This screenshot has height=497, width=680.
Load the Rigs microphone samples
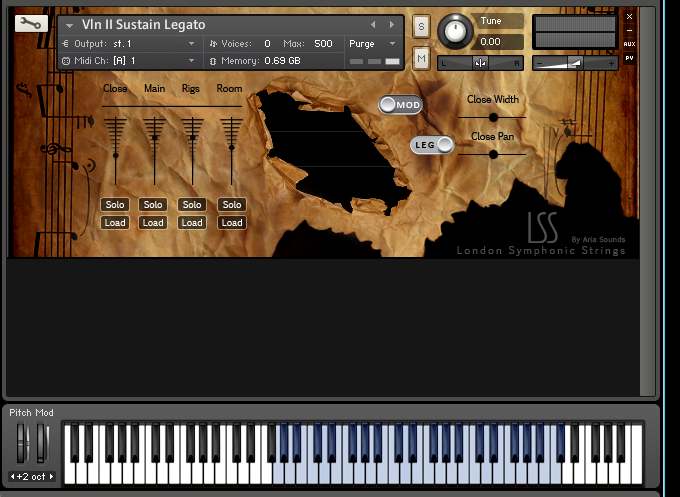coord(192,223)
